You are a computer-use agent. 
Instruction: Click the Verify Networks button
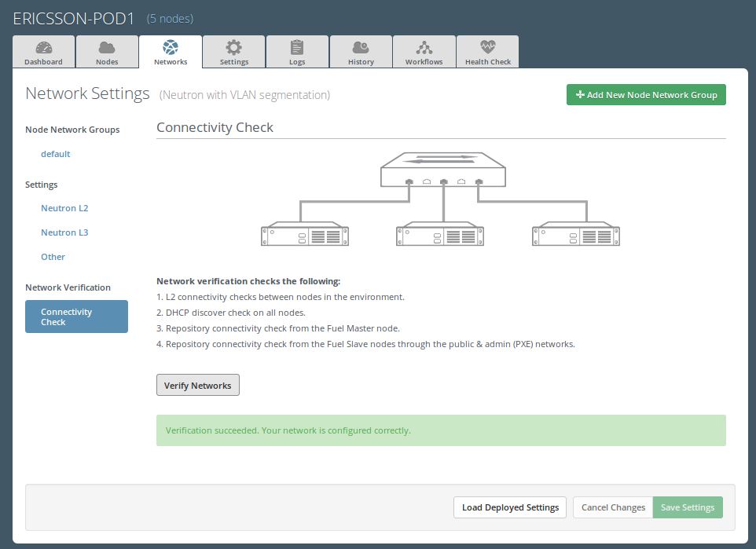(x=198, y=385)
